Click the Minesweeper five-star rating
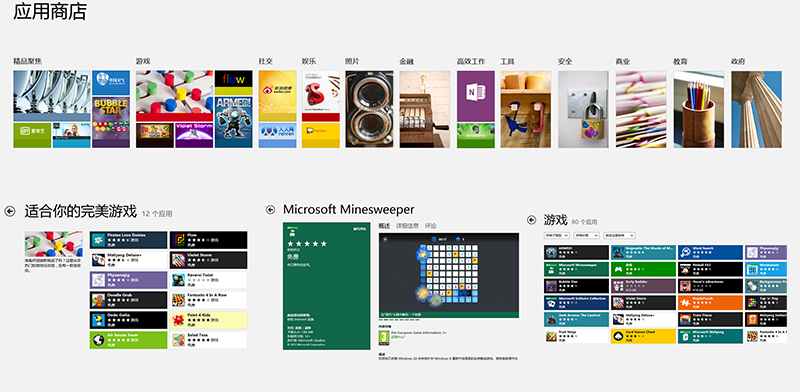The height and width of the screenshot is (392, 800). [x=307, y=243]
